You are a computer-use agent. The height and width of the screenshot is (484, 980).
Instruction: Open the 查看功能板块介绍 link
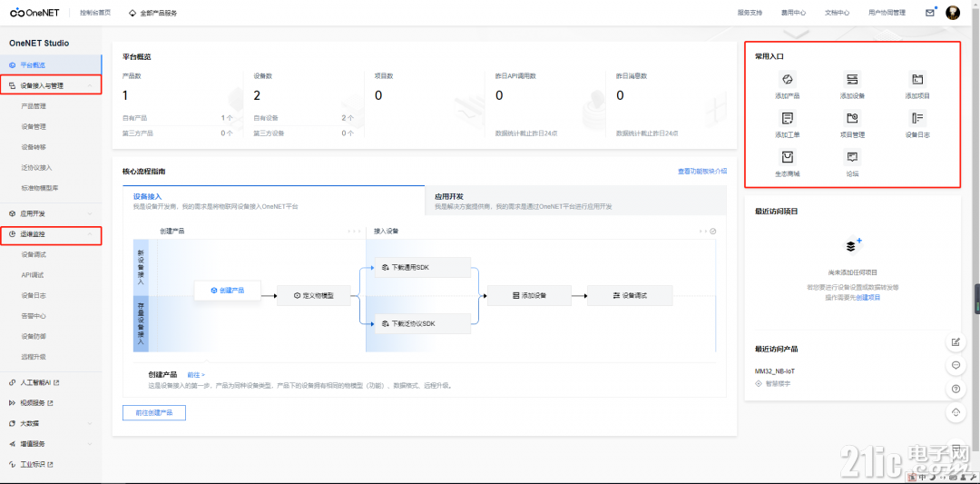coord(701,171)
